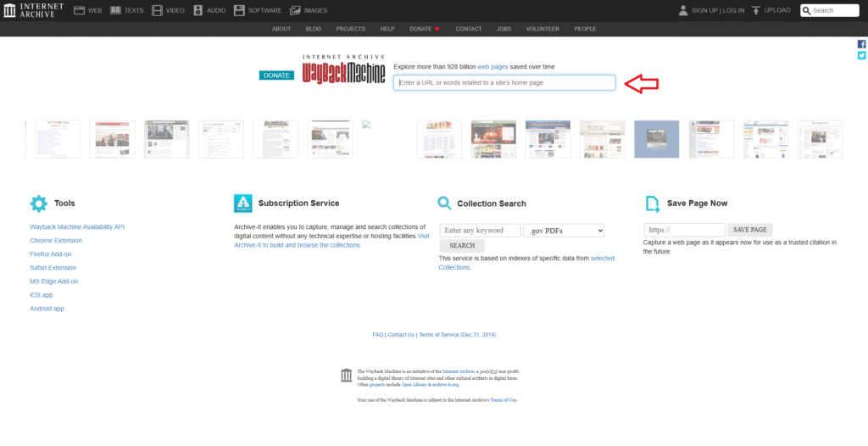Open the People menu item

[x=585, y=29]
